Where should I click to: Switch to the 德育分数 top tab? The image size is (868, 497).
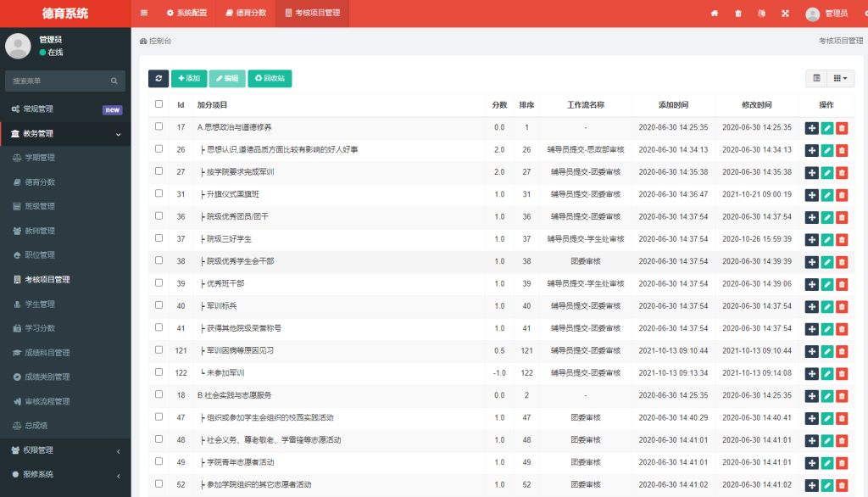246,13
